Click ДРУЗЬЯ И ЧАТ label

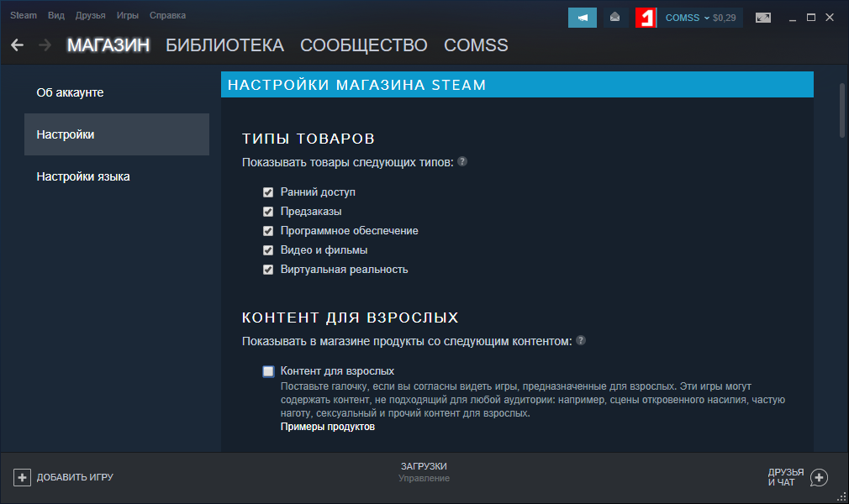coord(786,477)
